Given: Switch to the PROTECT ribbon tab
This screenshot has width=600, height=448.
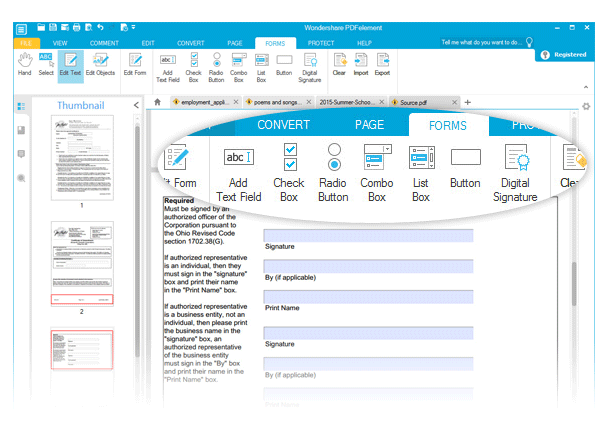Looking at the screenshot, I should (x=321, y=43).
